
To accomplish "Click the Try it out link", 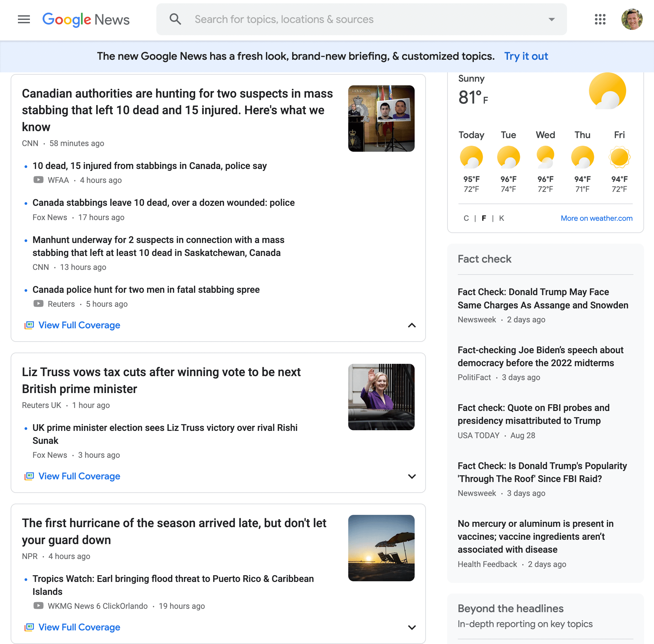I will tap(526, 56).
